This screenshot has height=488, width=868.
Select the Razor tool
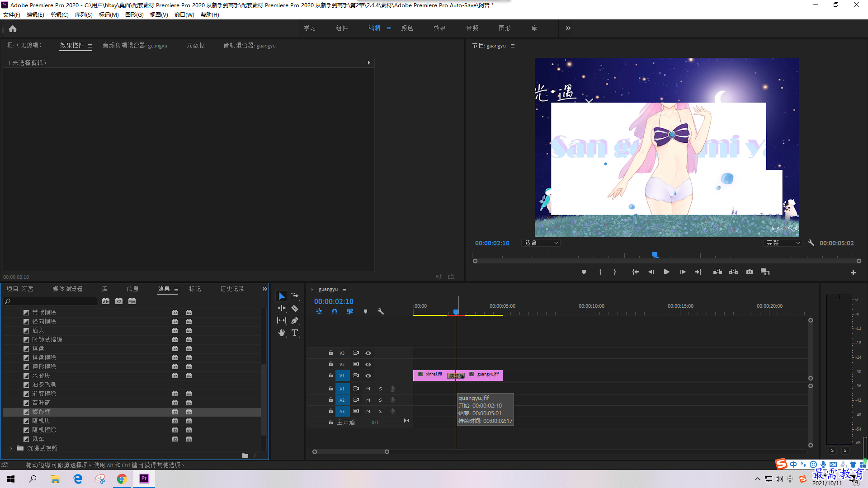point(295,308)
